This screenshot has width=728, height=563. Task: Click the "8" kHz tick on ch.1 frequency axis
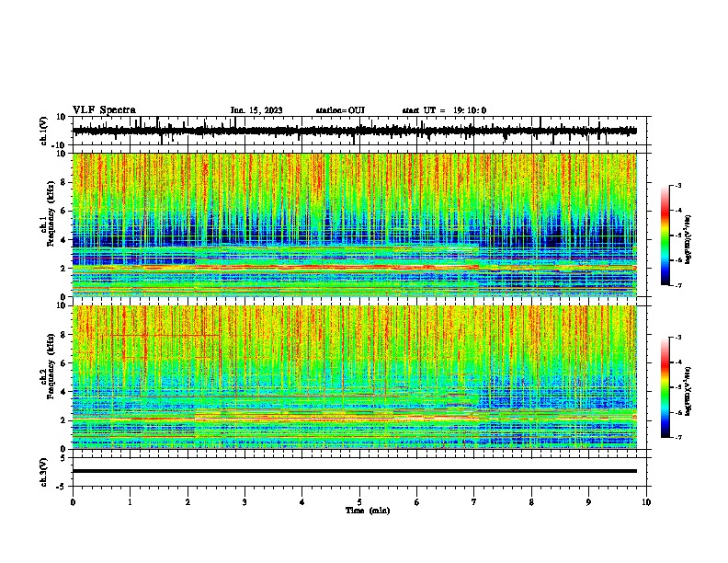pos(64,182)
